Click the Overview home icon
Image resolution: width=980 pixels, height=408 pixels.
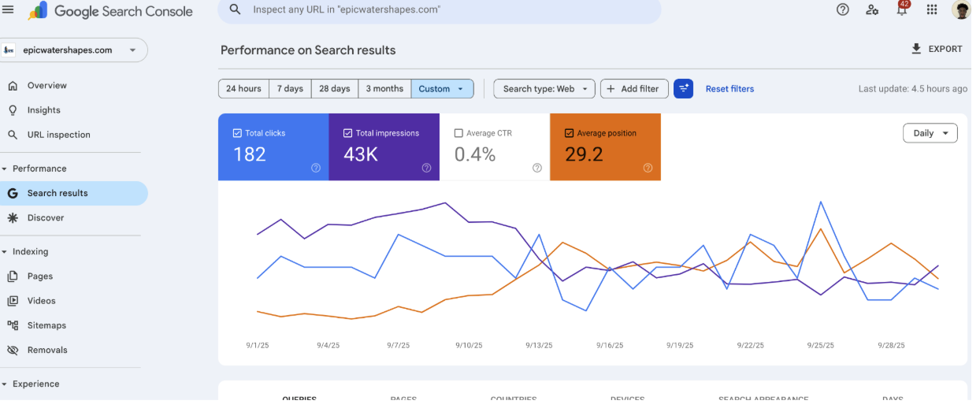coord(13,85)
